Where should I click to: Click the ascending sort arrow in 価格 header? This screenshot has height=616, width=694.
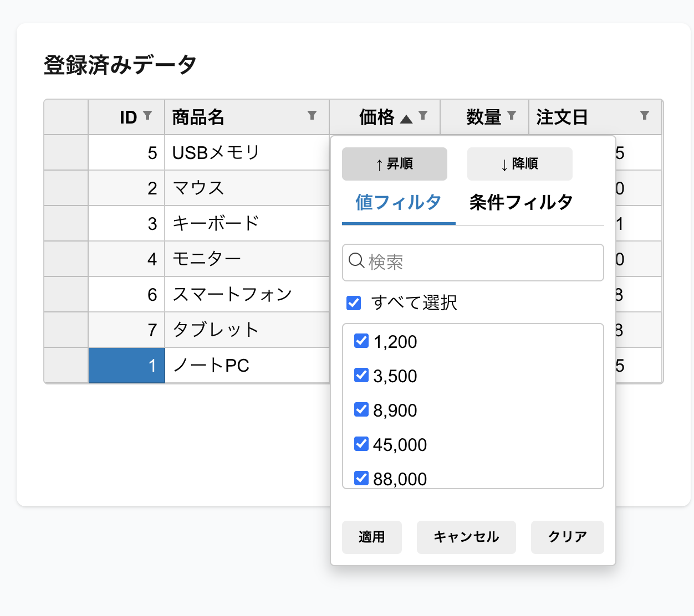[406, 119]
